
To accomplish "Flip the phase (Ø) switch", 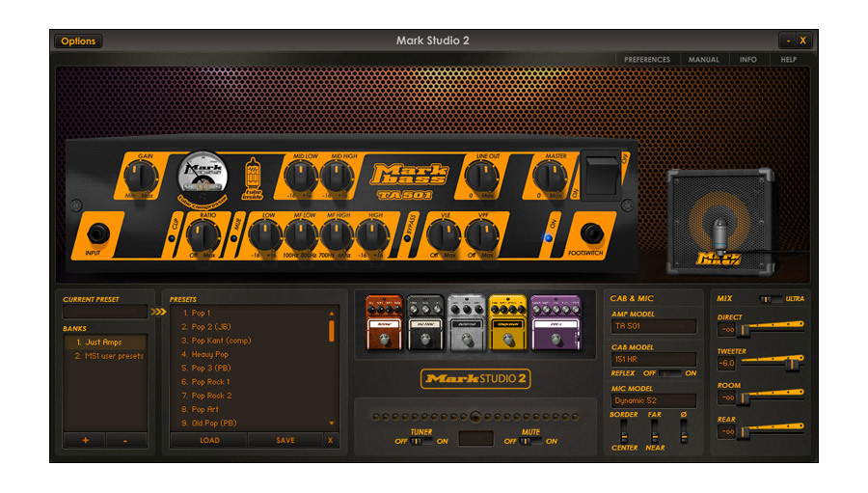I will coord(684,431).
